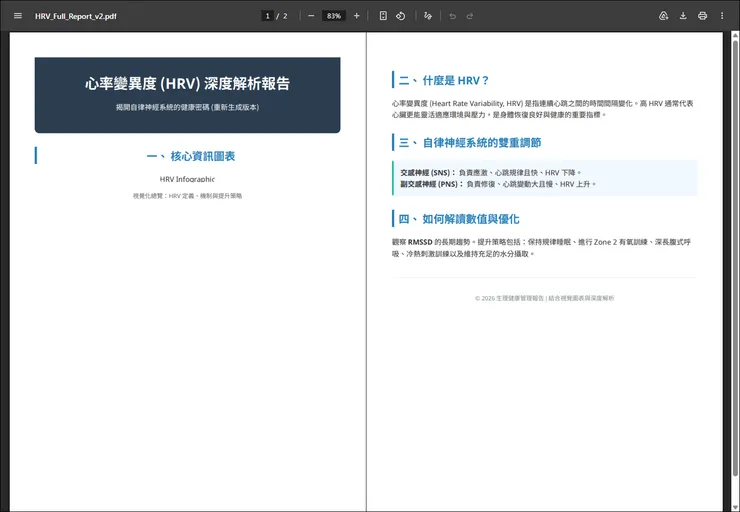This screenshot has width=740, height=512.
Task: Download the PDF file
Action: [x=683, y=16]
